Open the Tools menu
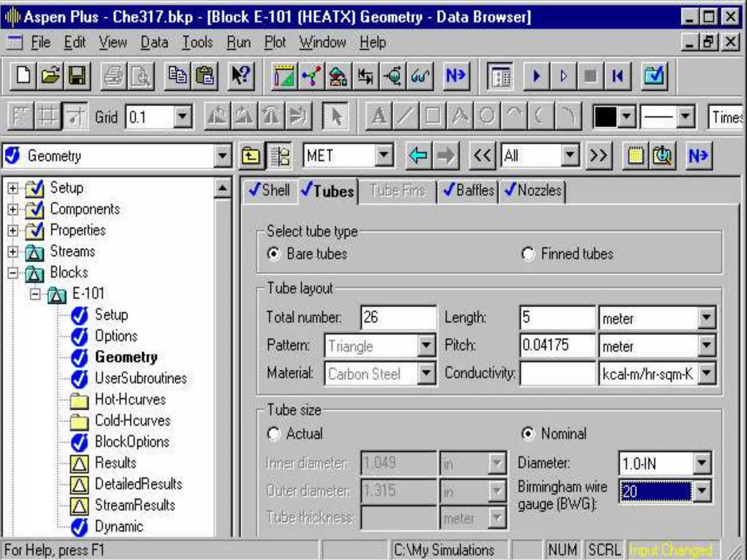The width and height of the screenshot is (747, 560). coord(197,42)
